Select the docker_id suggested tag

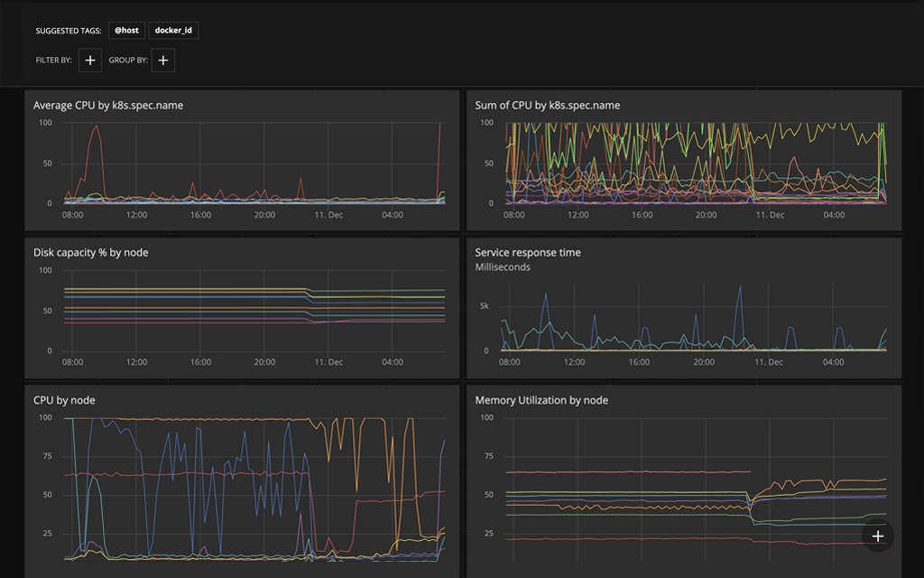[173, 30]
